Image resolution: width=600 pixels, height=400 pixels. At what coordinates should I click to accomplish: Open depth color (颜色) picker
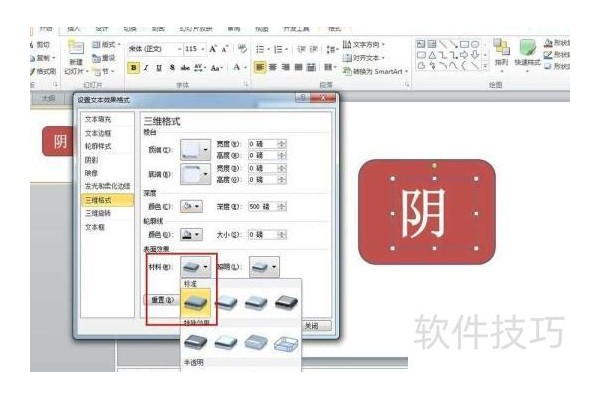191,207
